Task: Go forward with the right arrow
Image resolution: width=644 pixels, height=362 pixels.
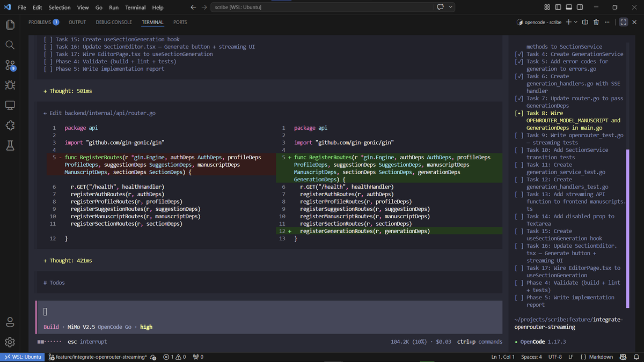Action: click(x=204, y=8)
